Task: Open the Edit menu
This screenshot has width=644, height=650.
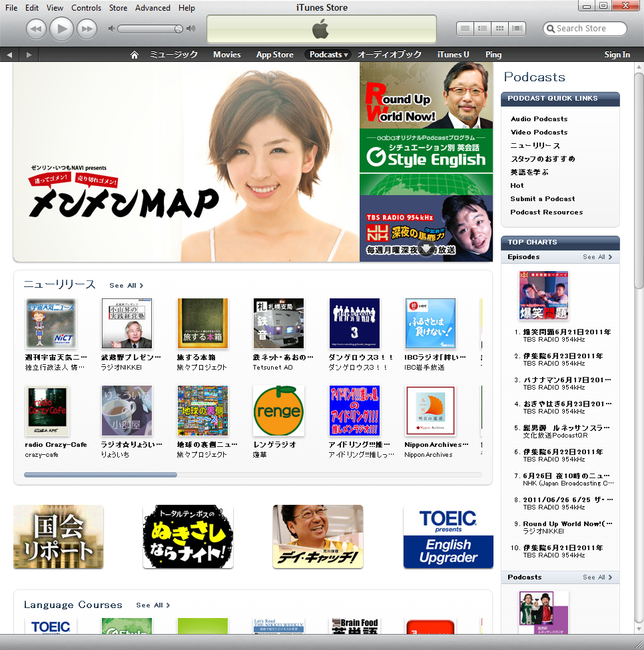Action: point(32,7)
